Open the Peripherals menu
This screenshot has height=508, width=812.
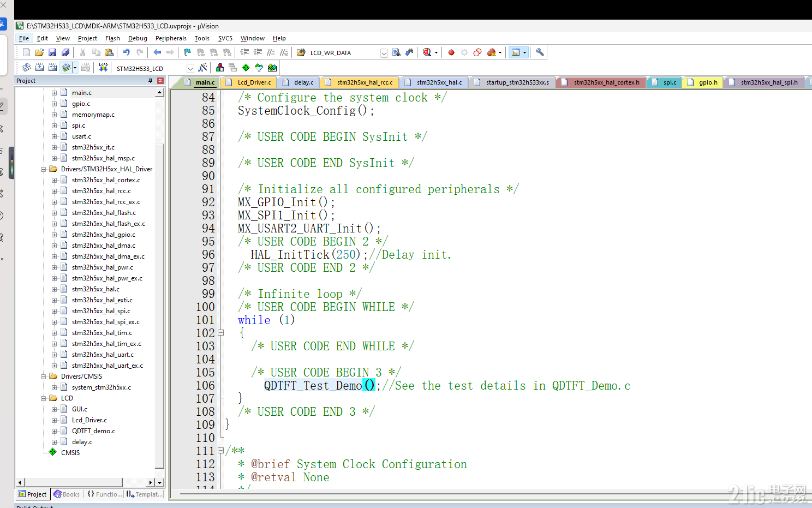pos(171,38)
